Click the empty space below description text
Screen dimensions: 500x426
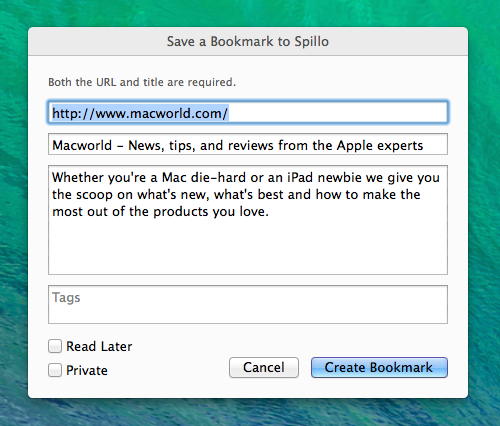(x=248, y=247)
